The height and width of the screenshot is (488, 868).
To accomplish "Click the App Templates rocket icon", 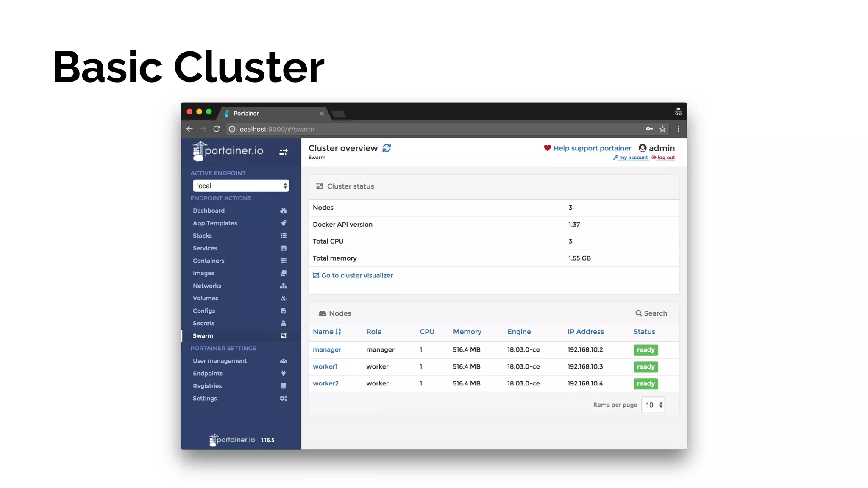I will (x=284, y=223).
